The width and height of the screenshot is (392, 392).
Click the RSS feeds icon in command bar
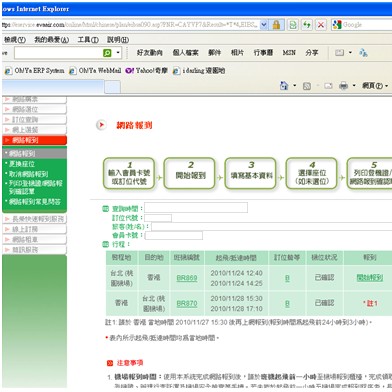coord(307,86)
